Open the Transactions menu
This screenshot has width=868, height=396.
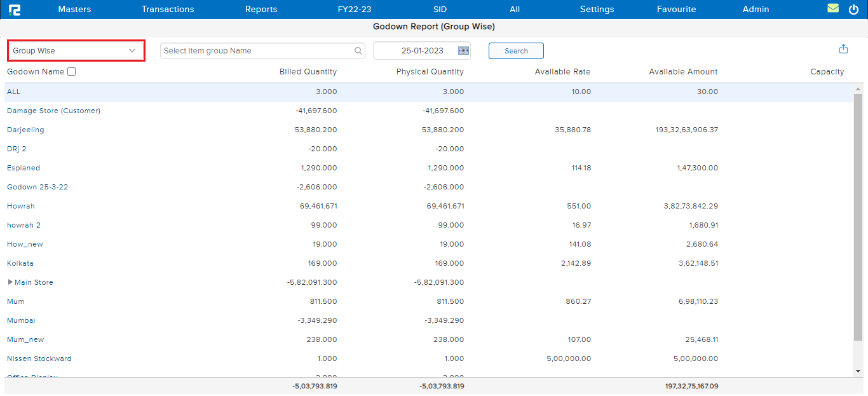tap(168, 10)
